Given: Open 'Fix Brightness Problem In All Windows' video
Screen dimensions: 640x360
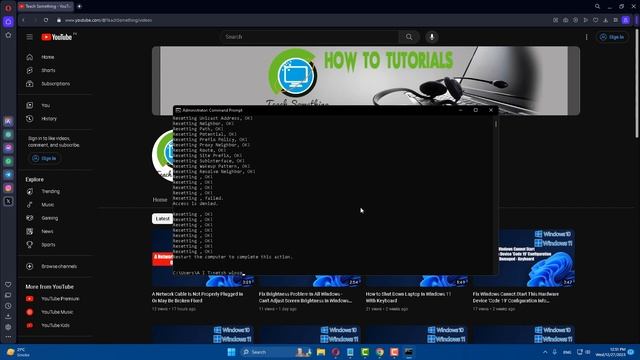Looking at the screenshot, I should (305, 297).
